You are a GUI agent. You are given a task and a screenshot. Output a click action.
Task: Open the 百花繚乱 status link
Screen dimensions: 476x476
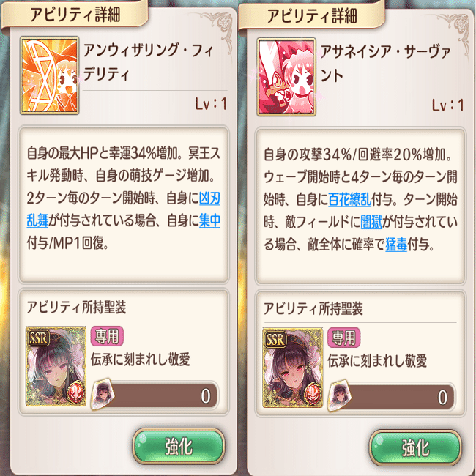point(350,200)
